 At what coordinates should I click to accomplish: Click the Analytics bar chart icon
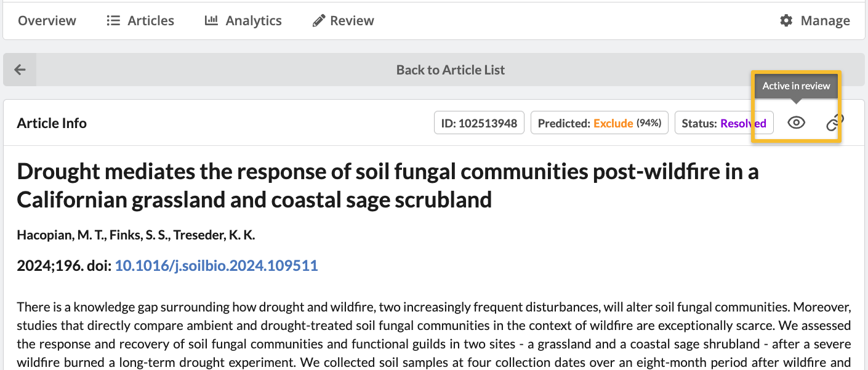pos(211,21)
